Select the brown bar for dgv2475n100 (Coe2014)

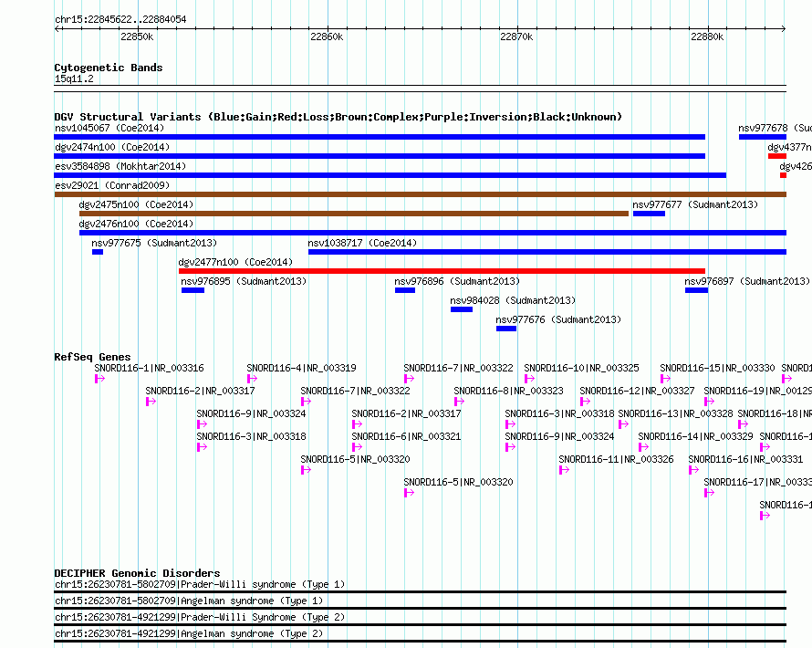coord(354,214)
